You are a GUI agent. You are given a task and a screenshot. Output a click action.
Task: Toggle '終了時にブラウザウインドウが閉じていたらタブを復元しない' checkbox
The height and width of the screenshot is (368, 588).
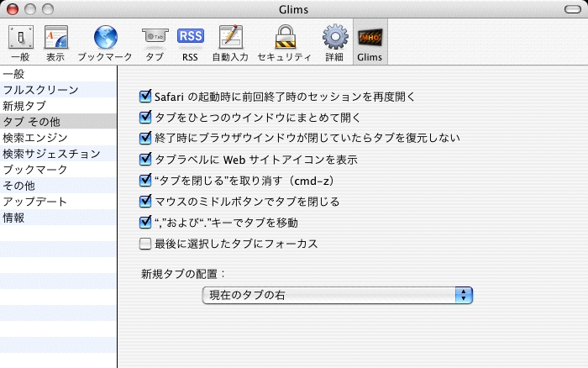tap(145, 138)
